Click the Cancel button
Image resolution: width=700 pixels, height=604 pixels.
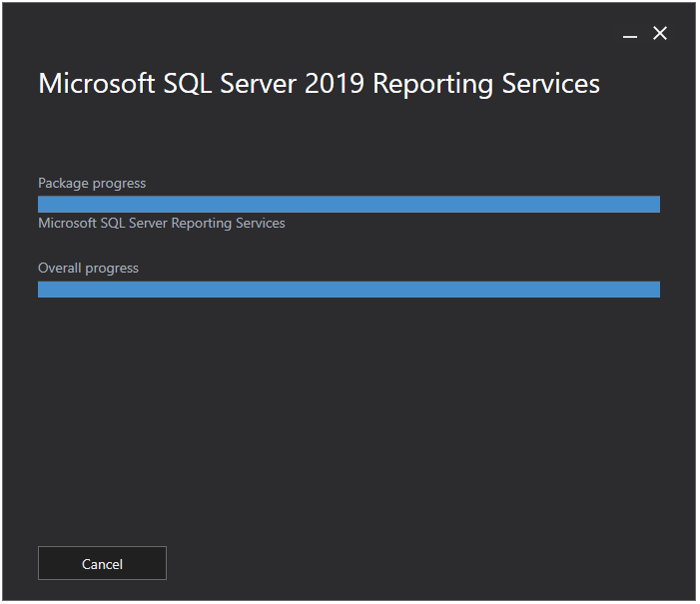(102, 564)
